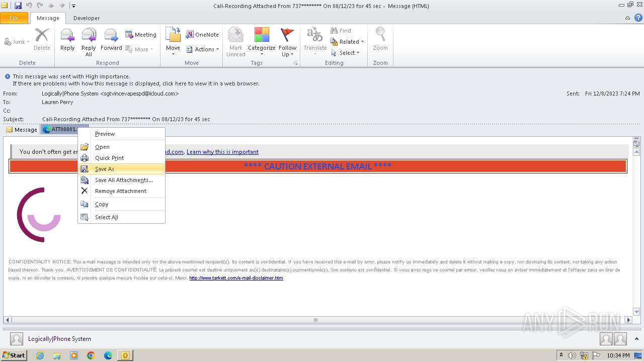Click the Find button
The width and height of the screenshot is (644, 362).
click(341, 31)
